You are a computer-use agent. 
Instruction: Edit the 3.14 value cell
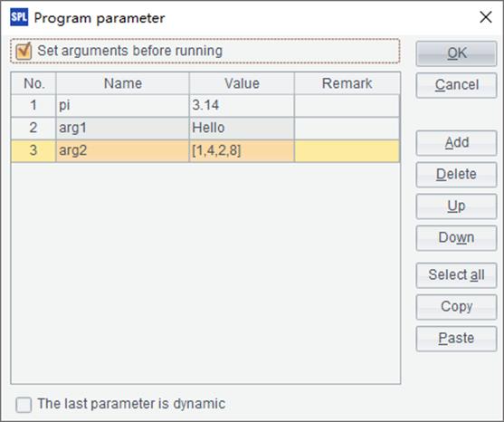coord(242,105)
